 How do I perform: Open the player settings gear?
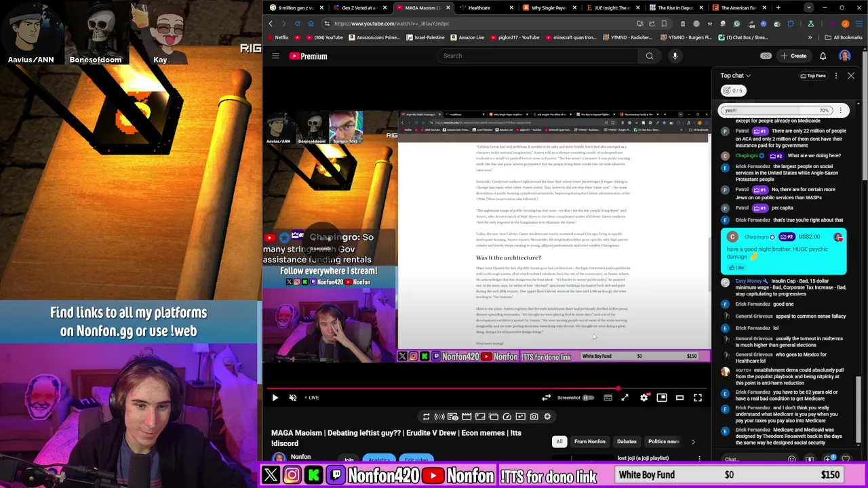644,398
